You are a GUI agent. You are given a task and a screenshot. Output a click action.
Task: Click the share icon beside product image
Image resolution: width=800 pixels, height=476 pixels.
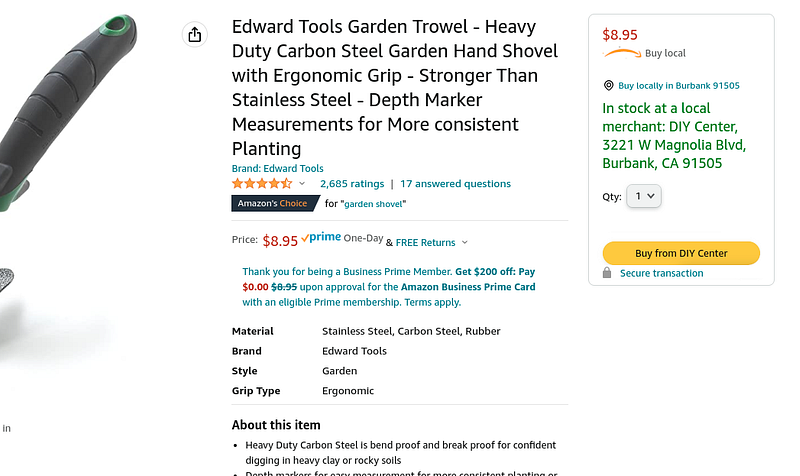195,35
